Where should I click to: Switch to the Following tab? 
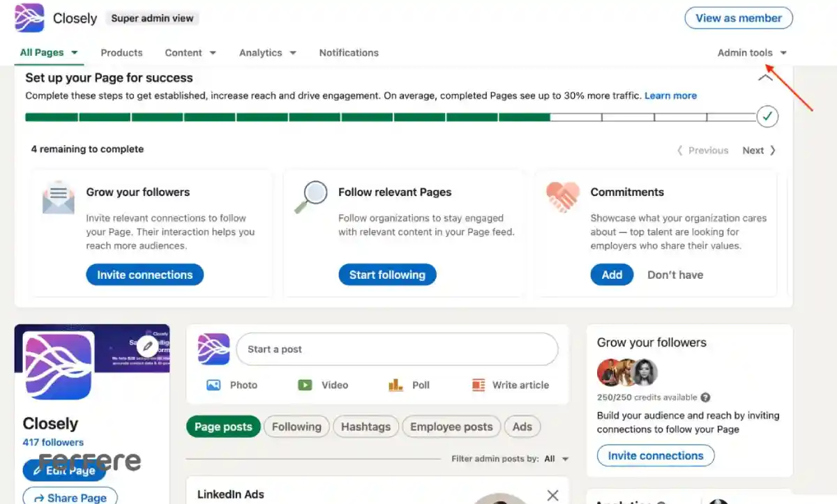296,427
